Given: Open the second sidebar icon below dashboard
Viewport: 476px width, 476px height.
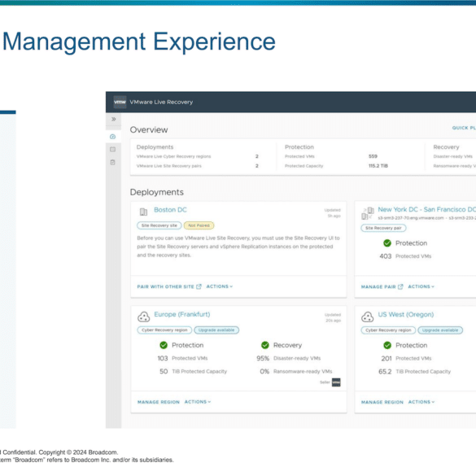Looking at the screenshot, I should point(112,150).
